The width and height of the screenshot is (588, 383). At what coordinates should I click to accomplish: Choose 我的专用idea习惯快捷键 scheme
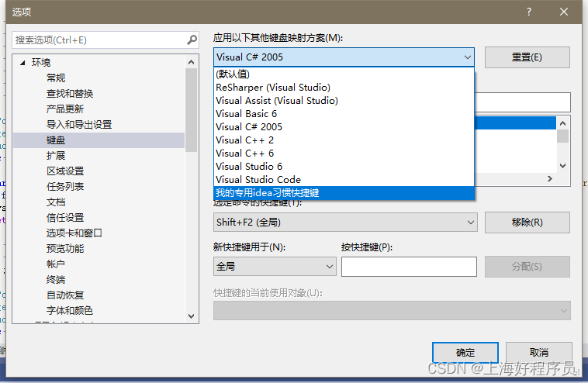(344, 192)
